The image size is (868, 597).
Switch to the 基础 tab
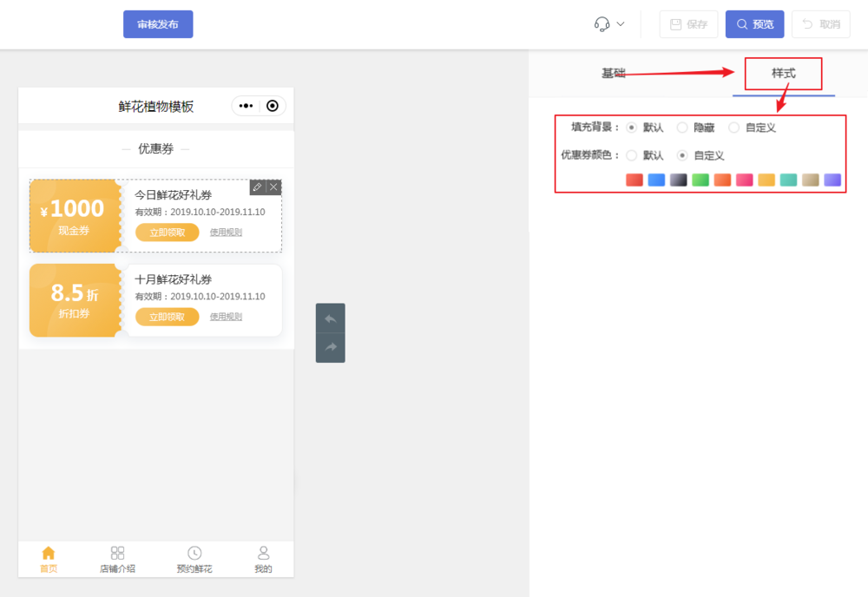(x=614, y=73)
